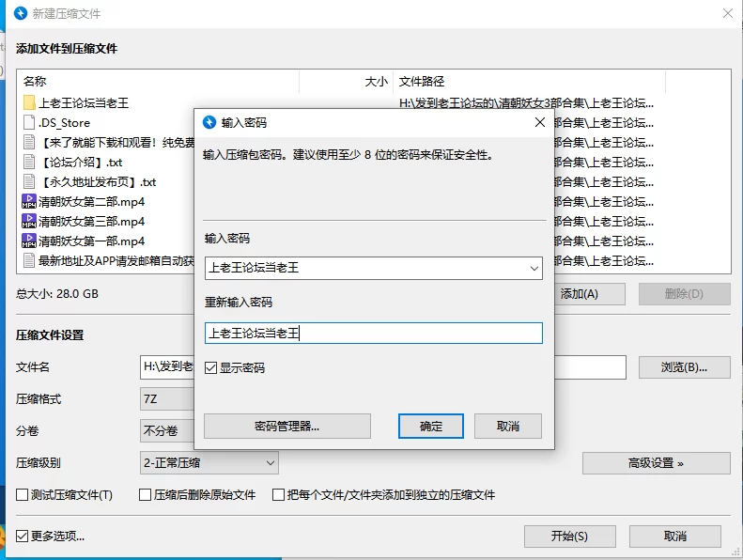Image resolution: width=743 pixels, height=560 pixels.
Task: Click the .DS_Store file icon
Action: (x=29, y=122)
